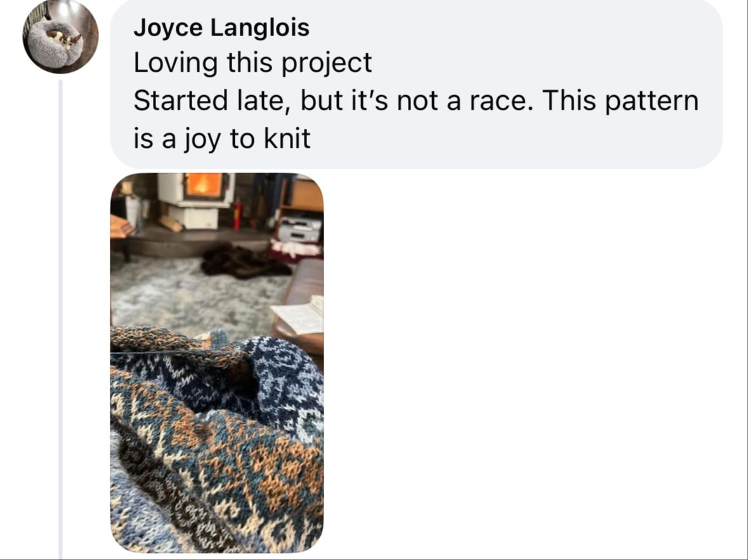The image size is (748, 560).
Task: Click the "is a joy to knit" text
Action: point(222,139)
